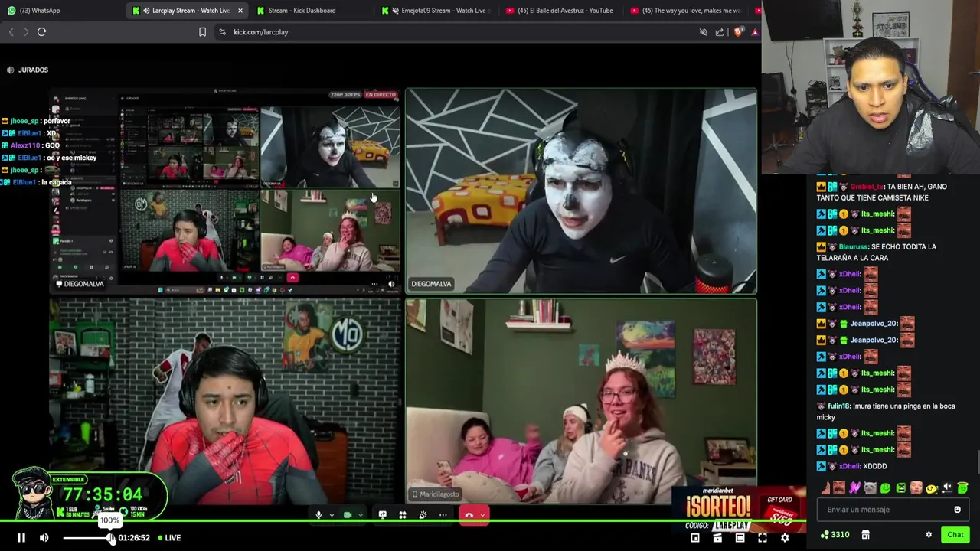Mute audio icon on Larcplay Stream tab
Screen dimensions: 980x551
coord(146,11)
